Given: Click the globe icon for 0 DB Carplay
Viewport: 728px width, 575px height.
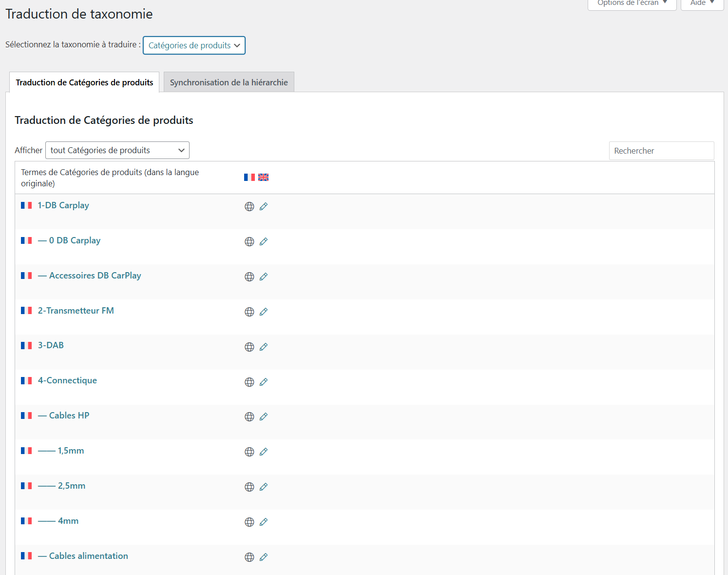Looking at the screenshot, I should [x=249, y=242].
